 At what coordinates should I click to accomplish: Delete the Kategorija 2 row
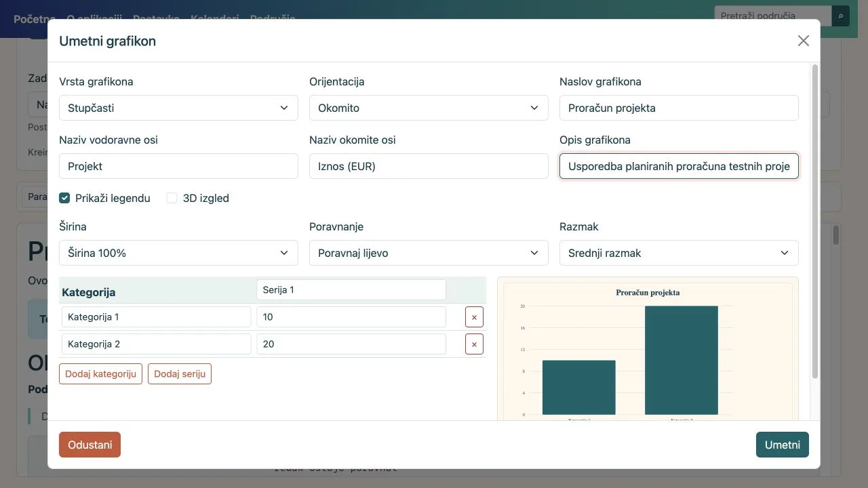(474, 344)
